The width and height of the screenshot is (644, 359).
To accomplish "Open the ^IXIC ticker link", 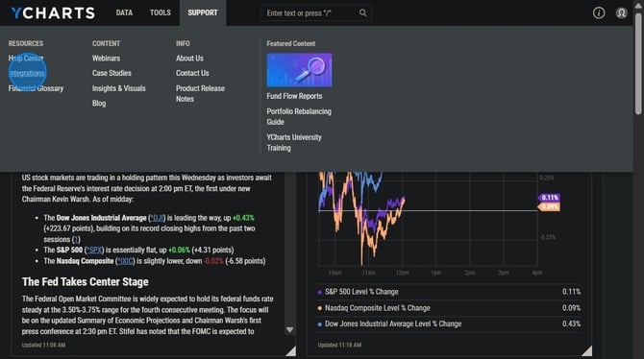I will 125,261.
